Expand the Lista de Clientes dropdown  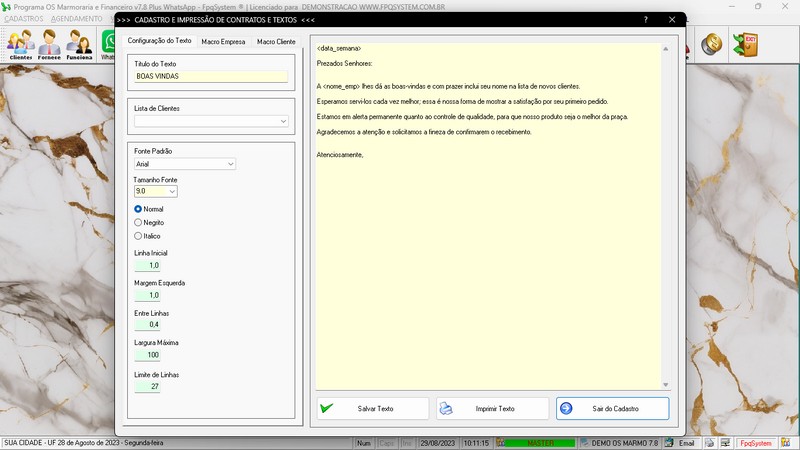tap(283, 121)
